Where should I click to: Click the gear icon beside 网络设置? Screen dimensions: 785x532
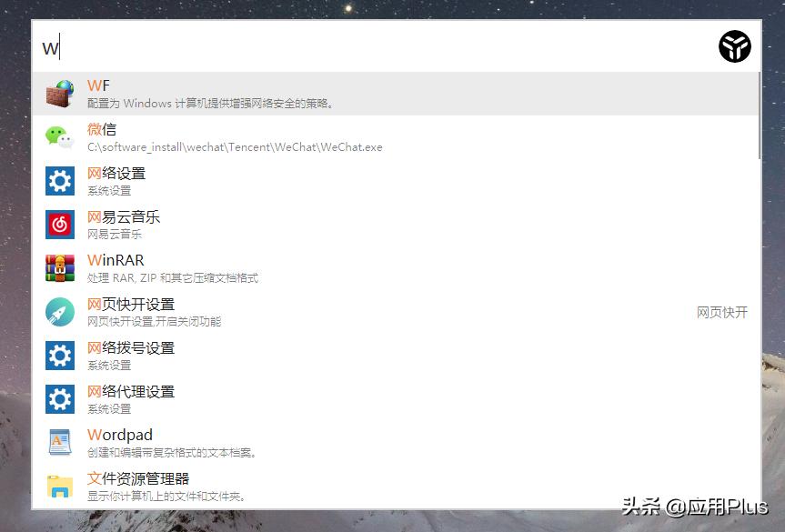(59, 180)
